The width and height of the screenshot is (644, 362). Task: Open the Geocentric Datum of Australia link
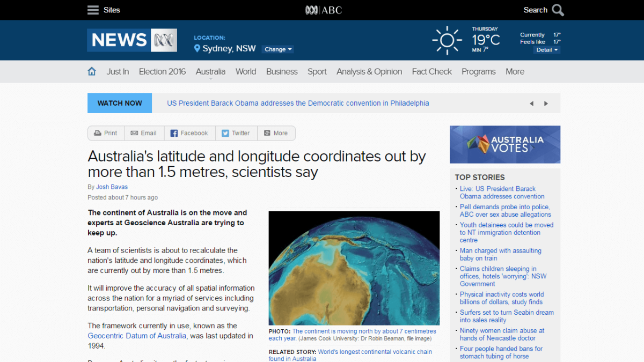(x=136, y=336)
